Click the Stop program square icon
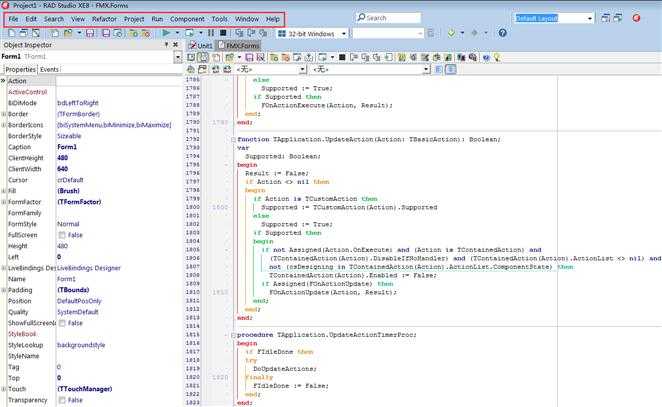The image size is (662, 407). (223, 33)
